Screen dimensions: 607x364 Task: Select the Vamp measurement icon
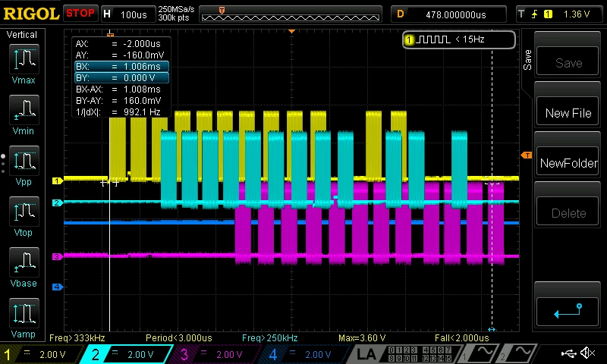[24, 313]
